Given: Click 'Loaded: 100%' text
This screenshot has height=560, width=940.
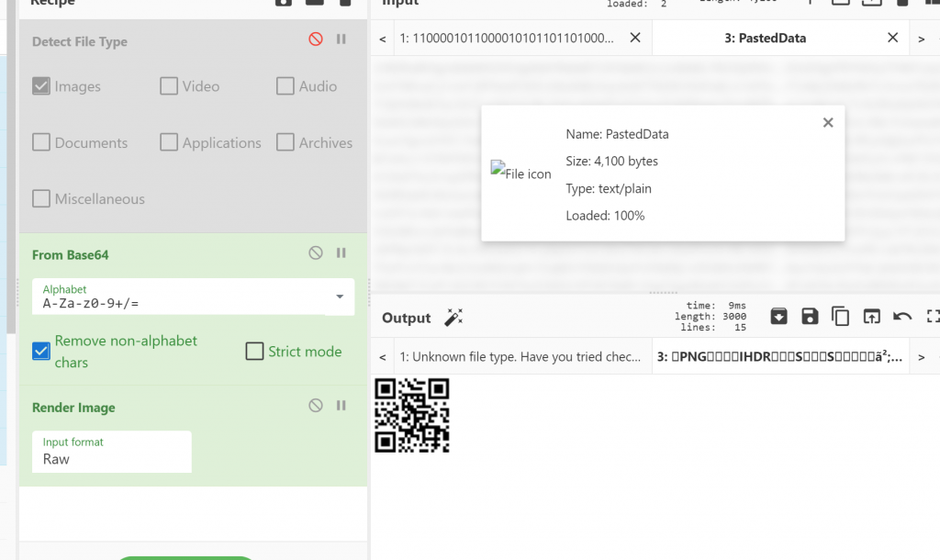Looking at the screenshot, I should 605,216.
